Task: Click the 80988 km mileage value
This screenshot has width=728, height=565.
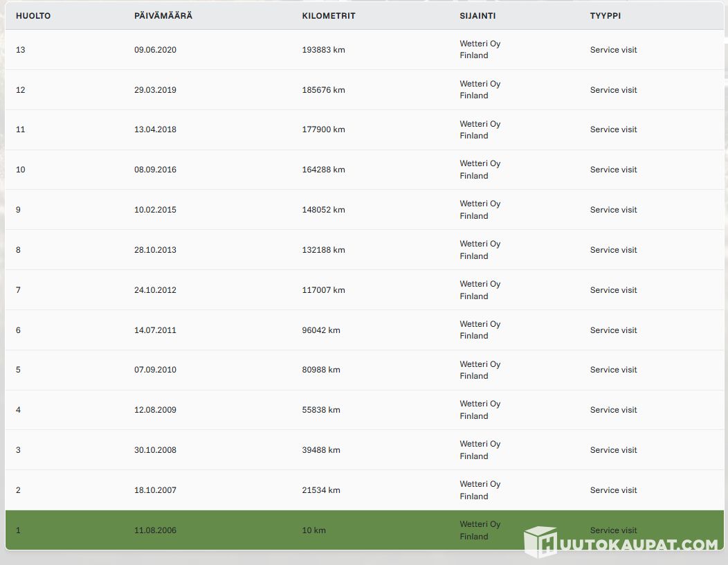Action: click(321, 370)
